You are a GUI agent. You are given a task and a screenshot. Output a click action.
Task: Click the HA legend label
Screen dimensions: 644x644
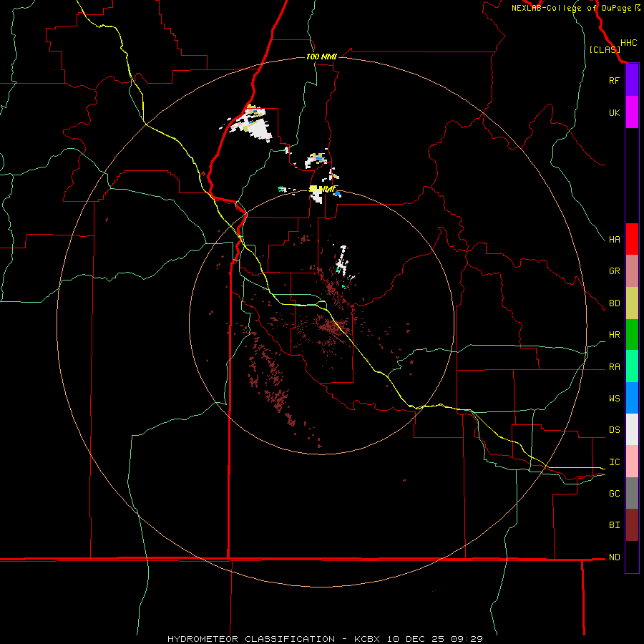615,240
